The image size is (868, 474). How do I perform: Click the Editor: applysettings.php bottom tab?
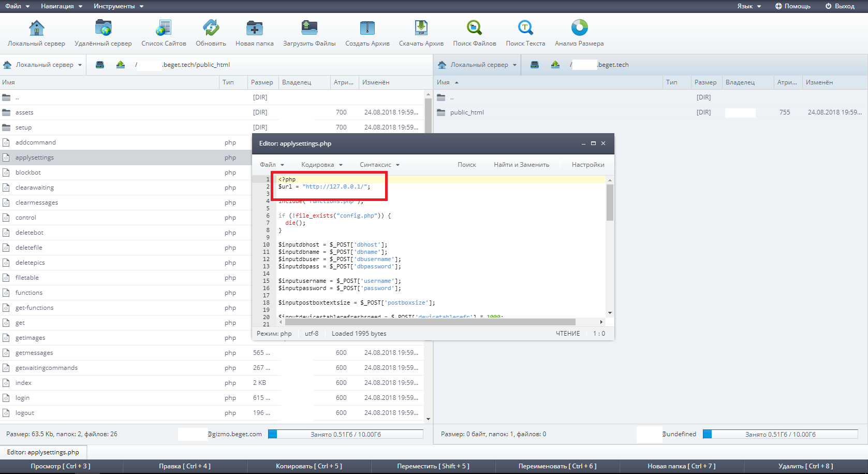(43, 452)
